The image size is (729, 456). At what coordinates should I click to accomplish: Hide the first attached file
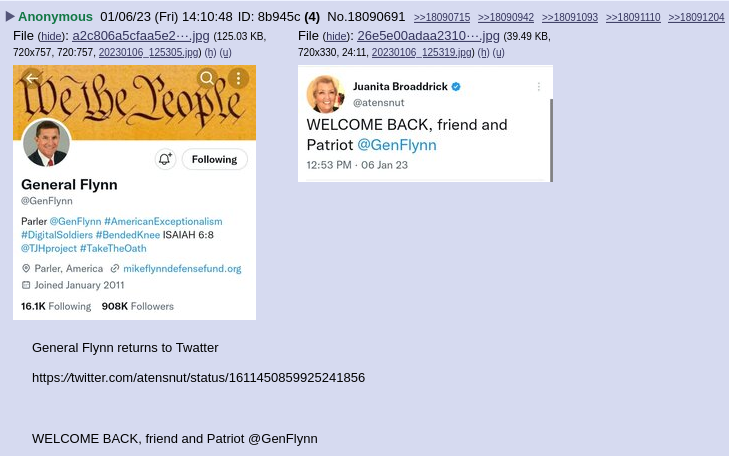pos(51,36)
